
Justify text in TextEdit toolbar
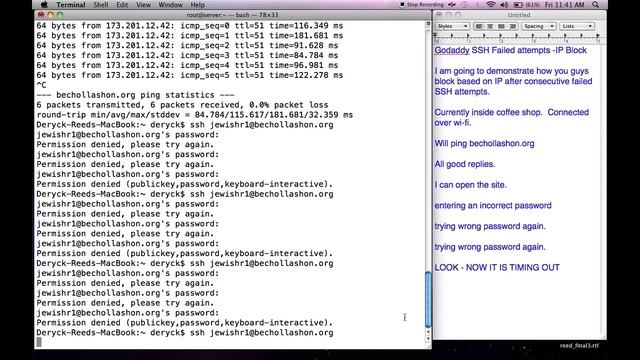501,26
